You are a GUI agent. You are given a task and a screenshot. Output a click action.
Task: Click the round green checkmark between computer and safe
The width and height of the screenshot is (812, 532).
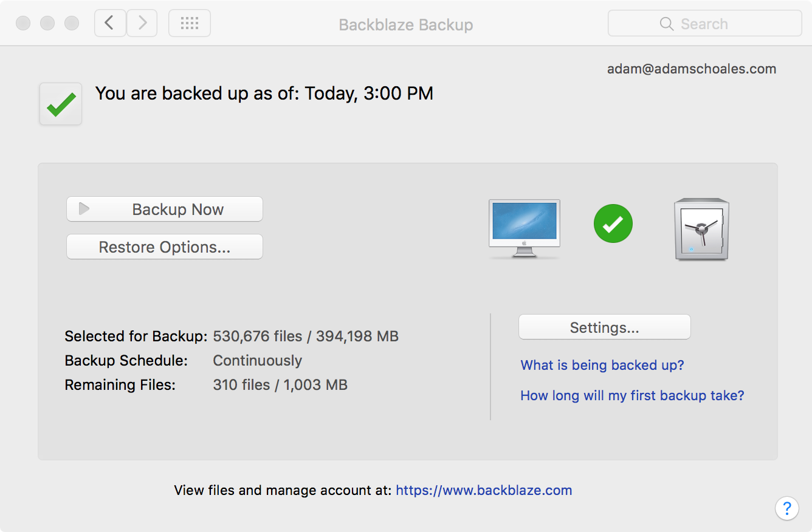(x=613, y=223)
